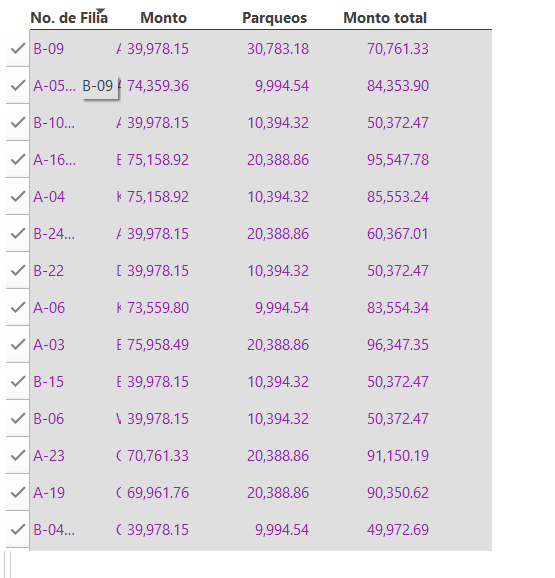Viewport: 555px width, 578px height.
Task: Sort by the No. de Filia column header
Action: pos(69,18)
